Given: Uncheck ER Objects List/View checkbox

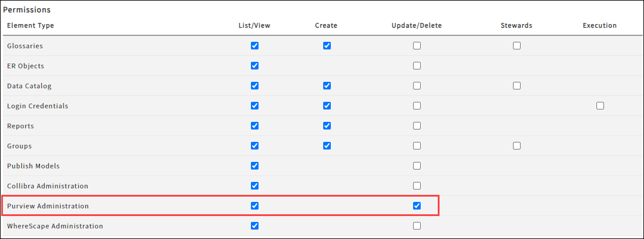Looking at the screenshot, I should [x=254, y=66].
